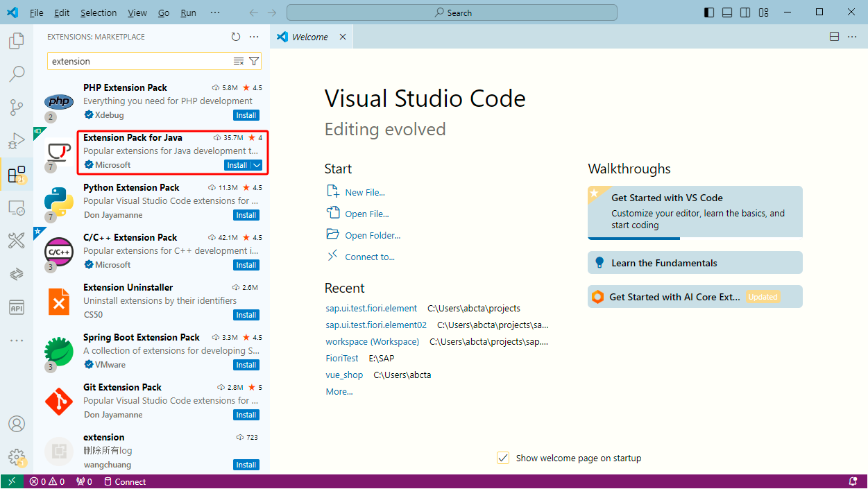Install wangchuang's extension
The image size is (868, 489).
tap(246, 465)
